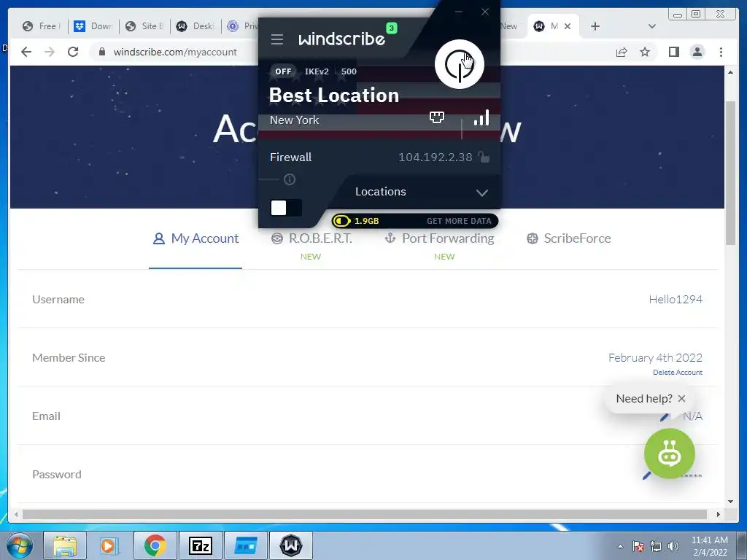Viewport: 747px width, 560px height.
Task: Dismiss the Need help? bubble
Action: pyautogui.click(x=682, y=399)
